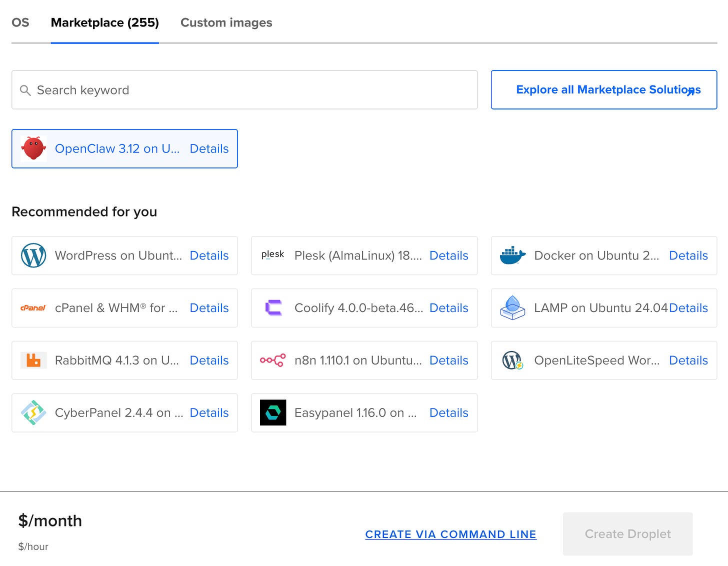
Task: Click the LAMP stack icon
Action: pos(512,307)
